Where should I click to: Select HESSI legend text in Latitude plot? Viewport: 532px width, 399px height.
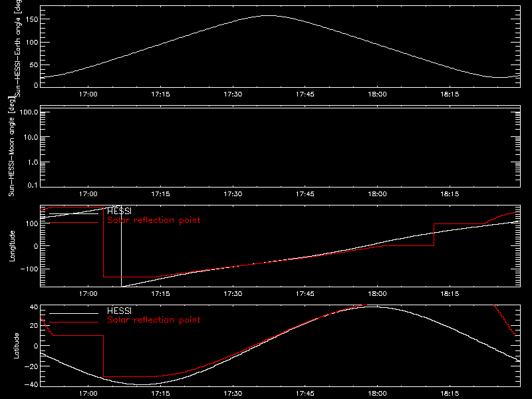119,311
